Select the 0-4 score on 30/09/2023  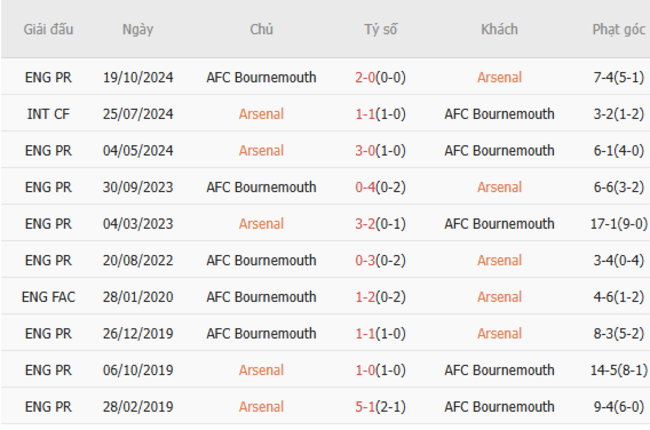366,187
